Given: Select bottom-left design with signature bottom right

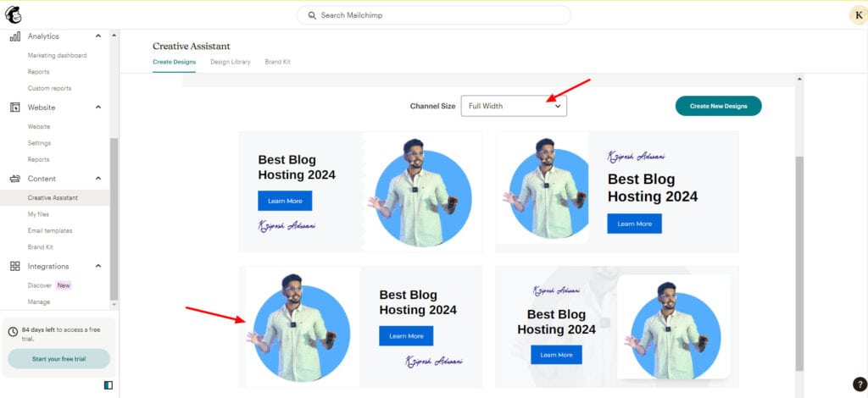Looking at the screenshot, I should point(360,327).
